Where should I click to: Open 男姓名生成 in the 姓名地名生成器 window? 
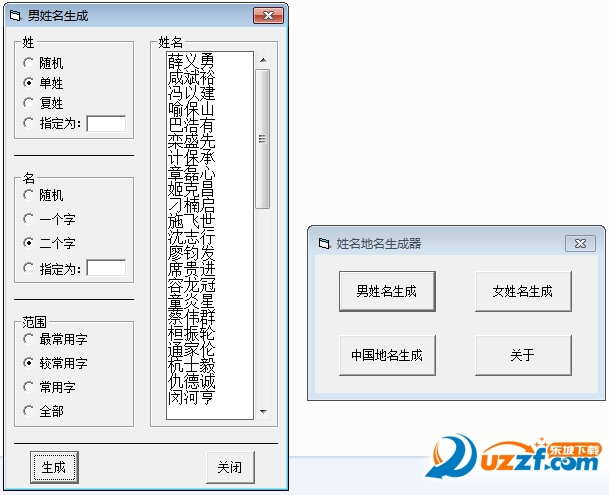pos(387,291)
